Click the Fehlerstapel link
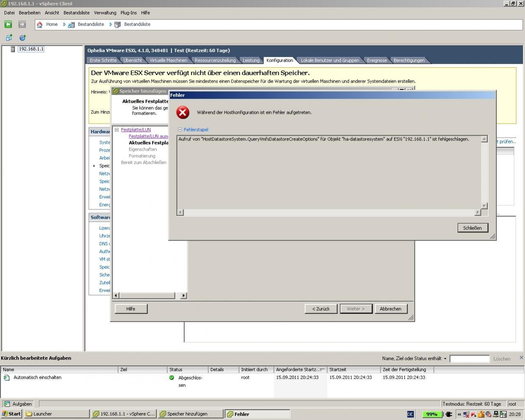525x420 pixels. (x=196, y=130)
